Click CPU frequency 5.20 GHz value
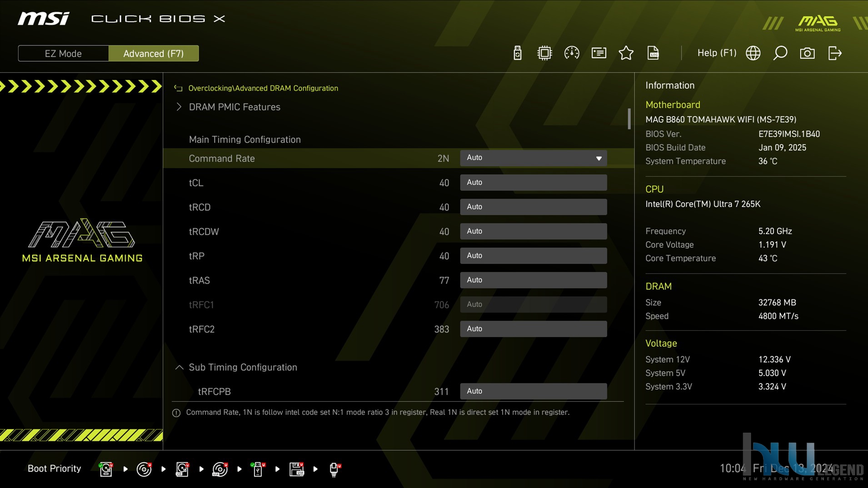 tap(775, 231)
